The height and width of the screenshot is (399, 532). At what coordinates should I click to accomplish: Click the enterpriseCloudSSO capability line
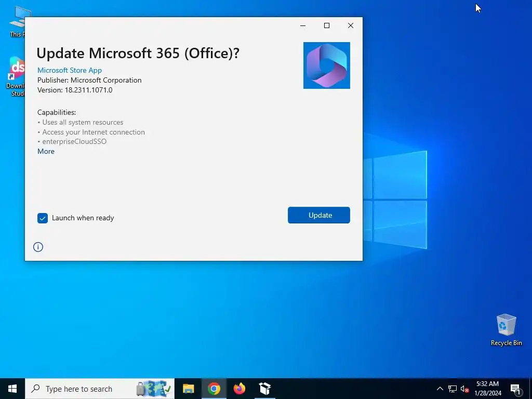(72, 141)
